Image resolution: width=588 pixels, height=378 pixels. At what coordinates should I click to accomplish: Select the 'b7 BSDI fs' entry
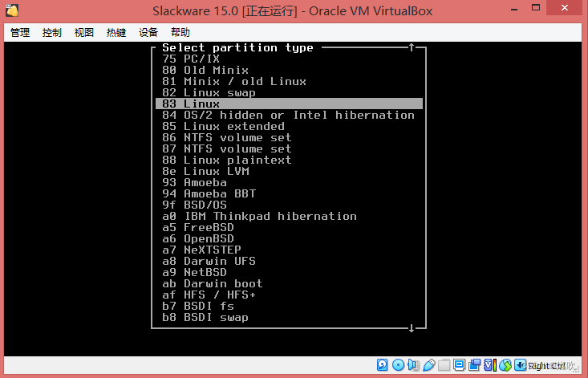pyautogui.click(x=289, y=307)
